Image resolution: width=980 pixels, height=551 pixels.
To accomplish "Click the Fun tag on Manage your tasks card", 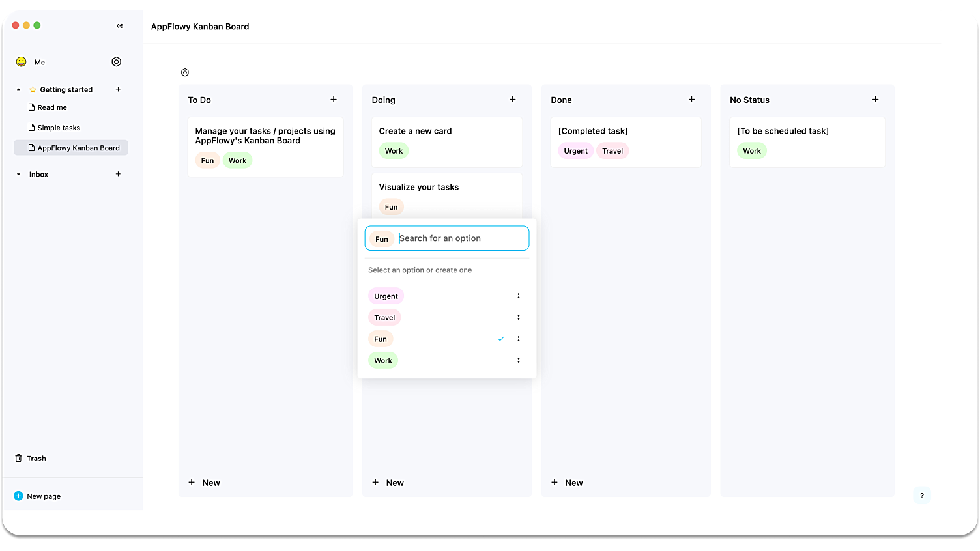I will click(207, 161).
